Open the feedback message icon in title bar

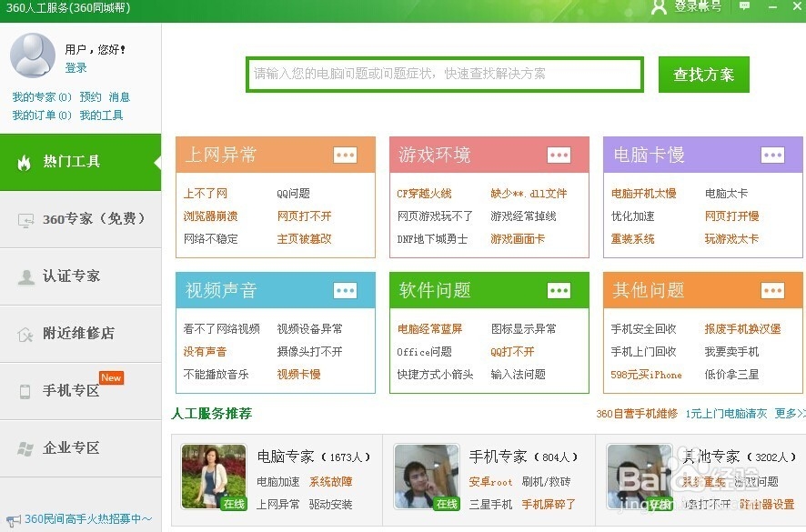(744, 6)
